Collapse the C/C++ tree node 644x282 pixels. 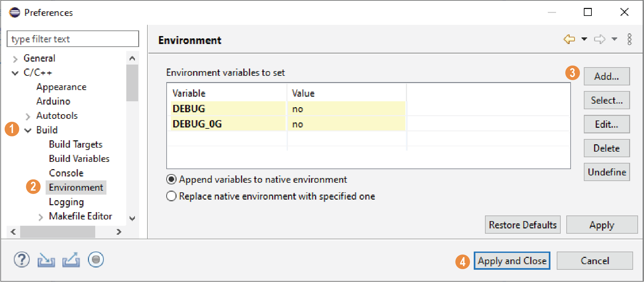15,73
